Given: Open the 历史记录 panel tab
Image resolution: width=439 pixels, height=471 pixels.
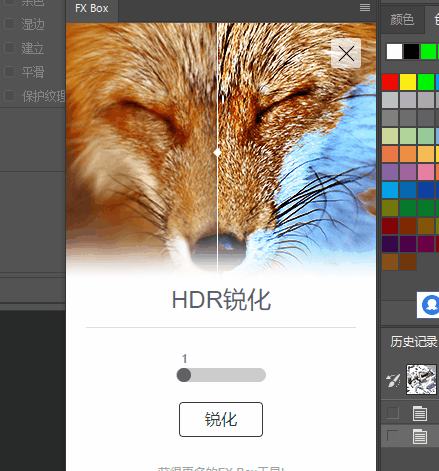Looking at the screenshot, I should [x=413, y=342].
